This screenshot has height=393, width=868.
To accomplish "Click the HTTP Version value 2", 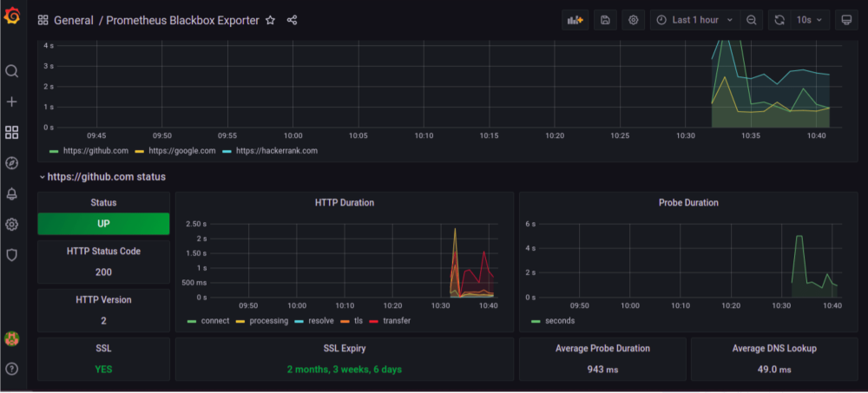I will 103,321.
